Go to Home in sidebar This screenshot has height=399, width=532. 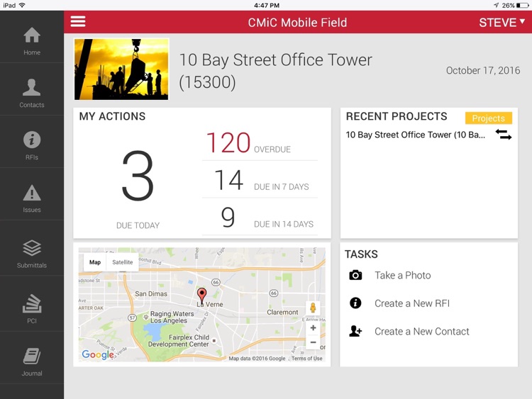pyautogui.click(x=32, y=41)
